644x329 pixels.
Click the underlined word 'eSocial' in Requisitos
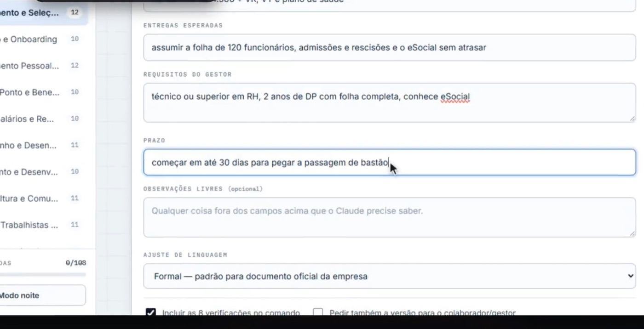455,97
